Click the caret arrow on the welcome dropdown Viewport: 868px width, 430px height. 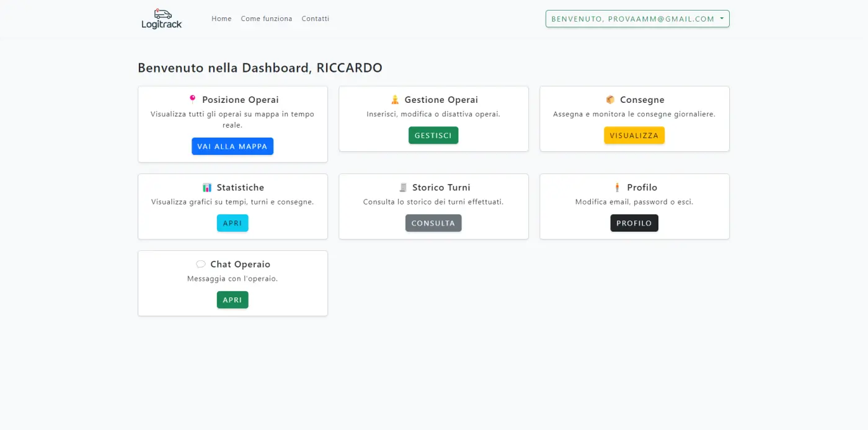point(721,19)
